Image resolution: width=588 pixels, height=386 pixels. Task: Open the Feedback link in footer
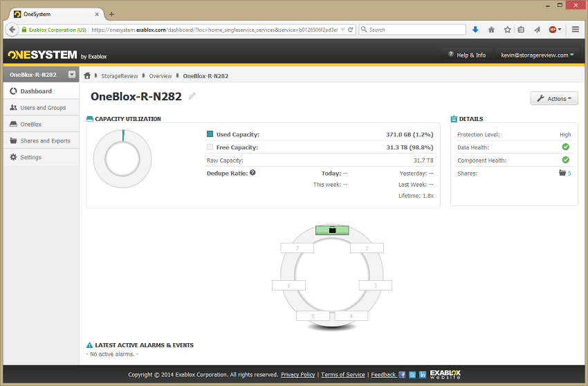[383, 374]
